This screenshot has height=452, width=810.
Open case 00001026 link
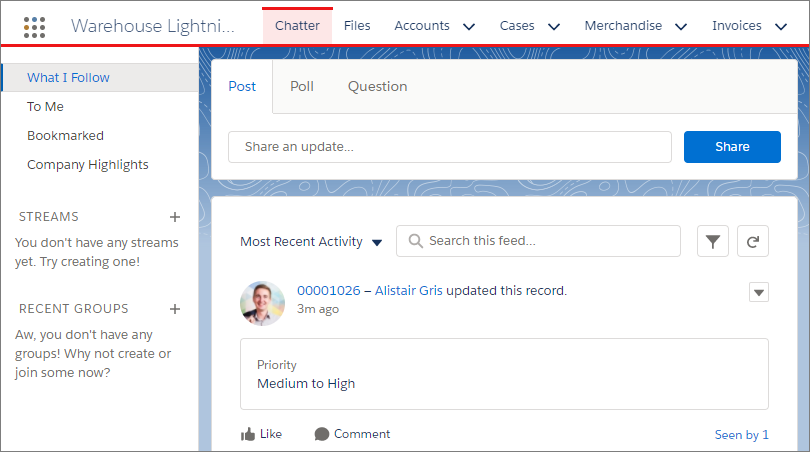click(329, 291)
